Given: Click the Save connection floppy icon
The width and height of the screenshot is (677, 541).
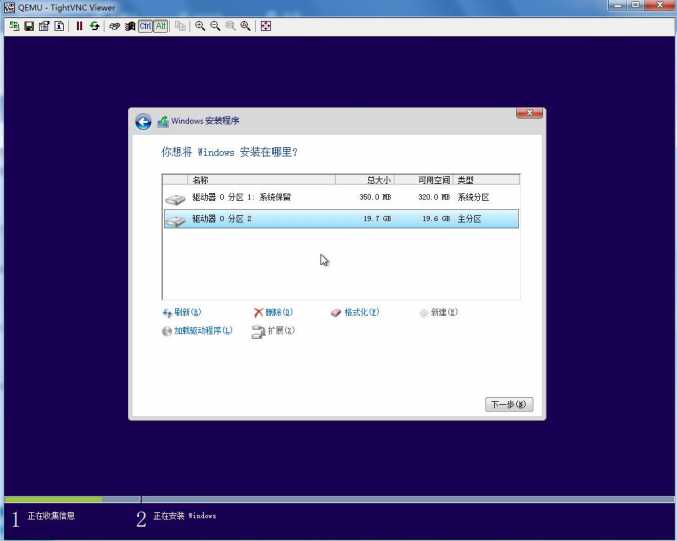Looking at the screenshot, I should 29,26.
